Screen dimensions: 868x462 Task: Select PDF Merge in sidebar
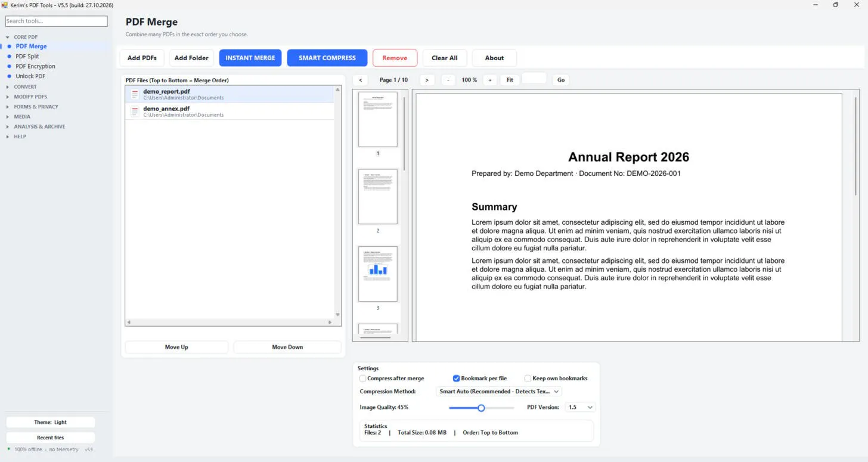tap(31, 46)
